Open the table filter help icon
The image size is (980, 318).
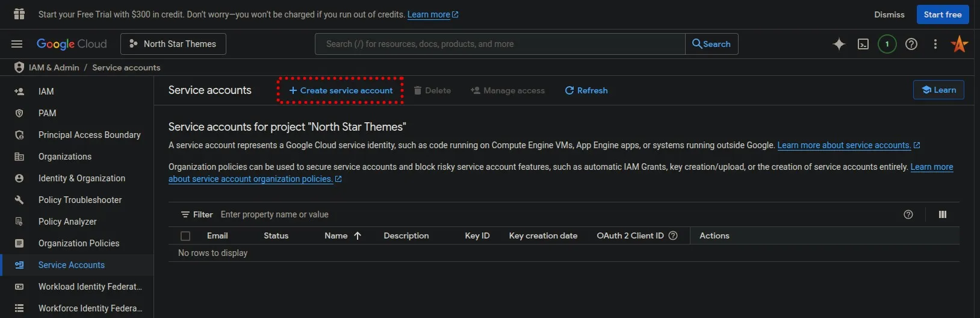point(908,214)
